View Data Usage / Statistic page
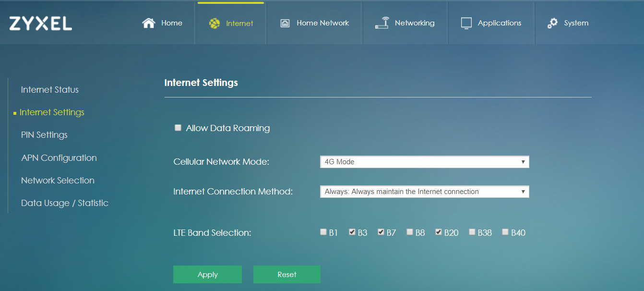 click(65, 203)
